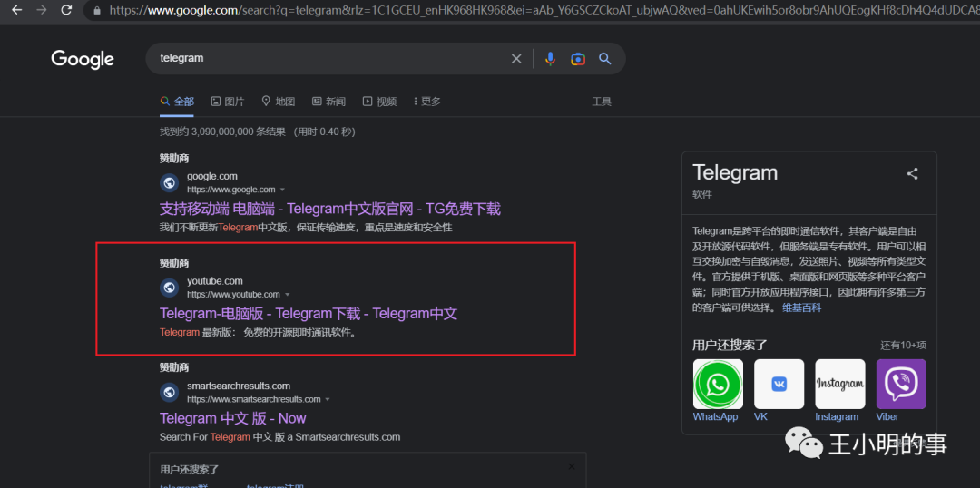The height and width of the screenshot is (488, 980).
Task: Open the VK thumbnail
Action: point(779,384)
